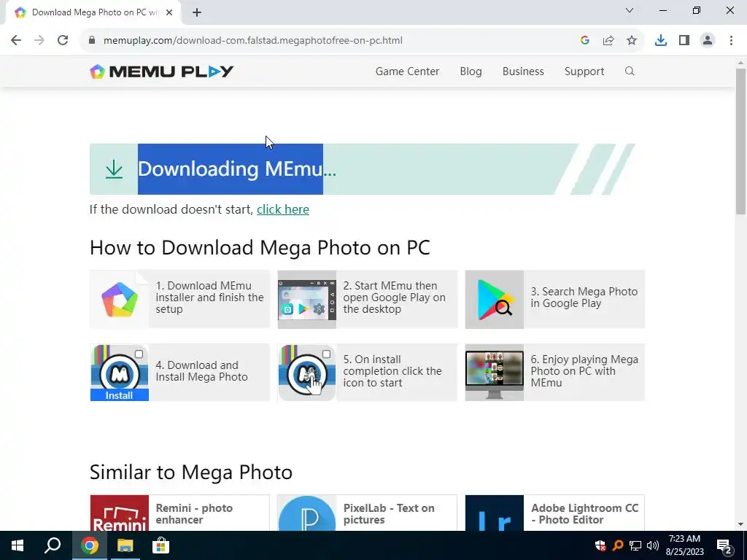
Task: Click the Chrome taskbar icon
Action: click(x=89, y=545)
